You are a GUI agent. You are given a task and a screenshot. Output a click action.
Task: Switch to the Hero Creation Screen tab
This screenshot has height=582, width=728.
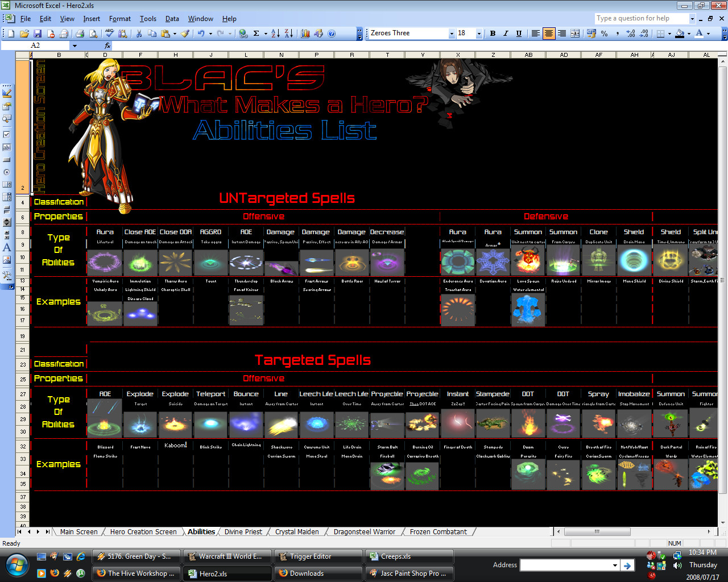pos(143,532)
